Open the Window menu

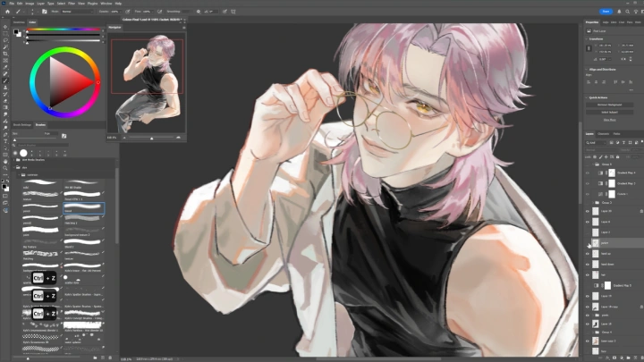pyautogui.click(x=106, y=4)
